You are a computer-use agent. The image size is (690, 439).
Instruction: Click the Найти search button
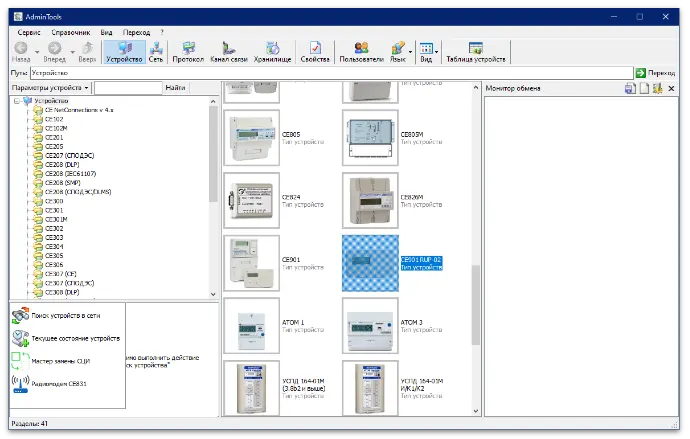[175, 88]
